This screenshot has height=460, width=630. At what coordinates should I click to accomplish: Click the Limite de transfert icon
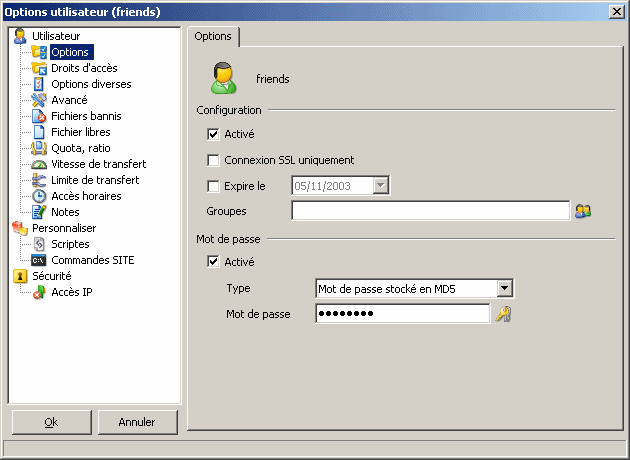coord(39,180)
